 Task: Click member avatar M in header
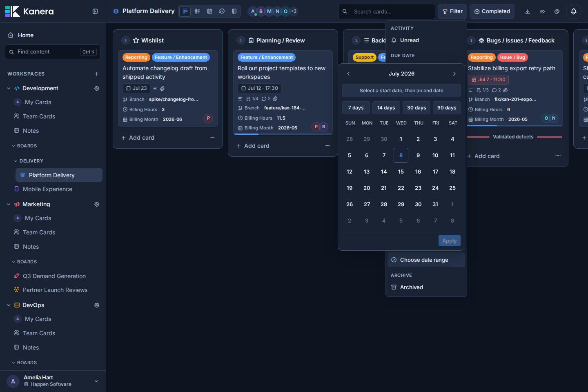click(269, 11)
